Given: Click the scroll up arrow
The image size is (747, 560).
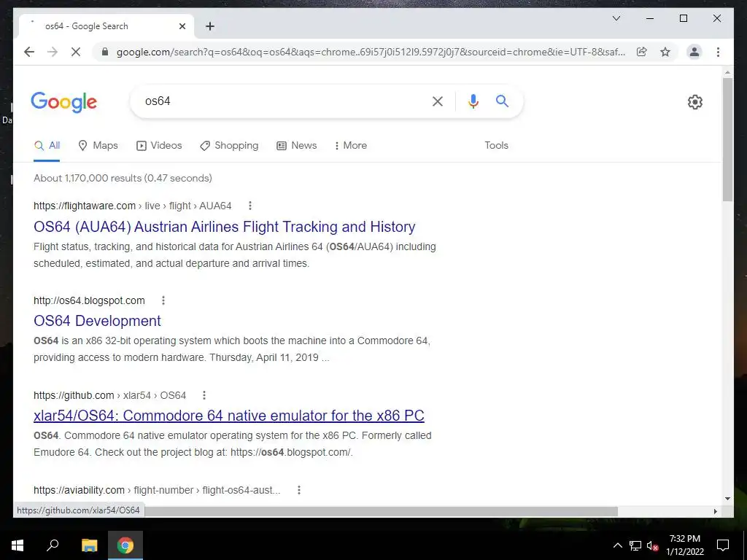Looking at the screenshot, I should pos(727,72).
